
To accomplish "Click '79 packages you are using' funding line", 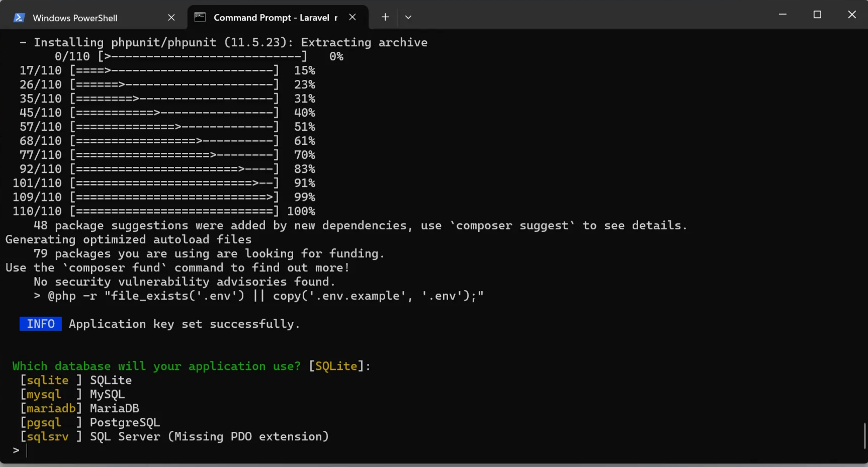I will (x=209, y=254).
